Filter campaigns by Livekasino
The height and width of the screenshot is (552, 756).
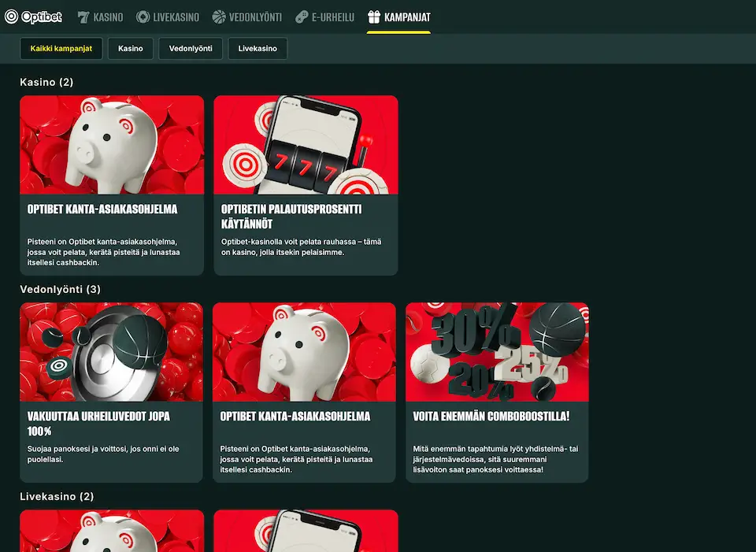tap(258, 49)
